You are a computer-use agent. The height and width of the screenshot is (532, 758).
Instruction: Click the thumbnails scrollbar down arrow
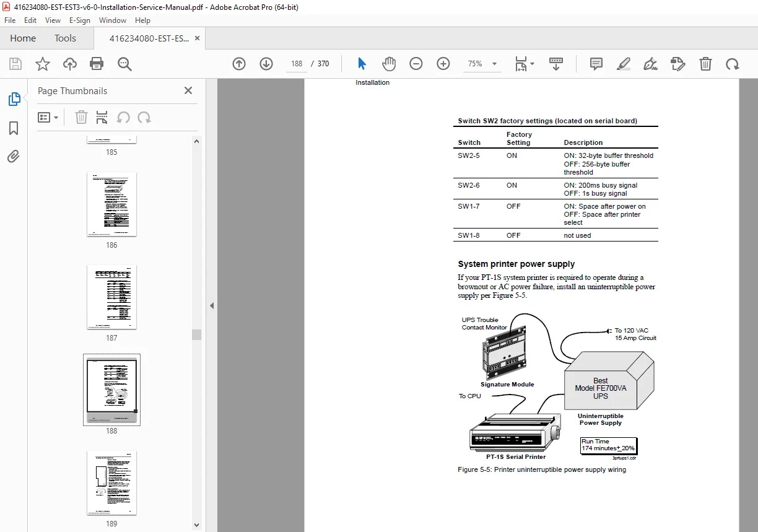[197, 525]
